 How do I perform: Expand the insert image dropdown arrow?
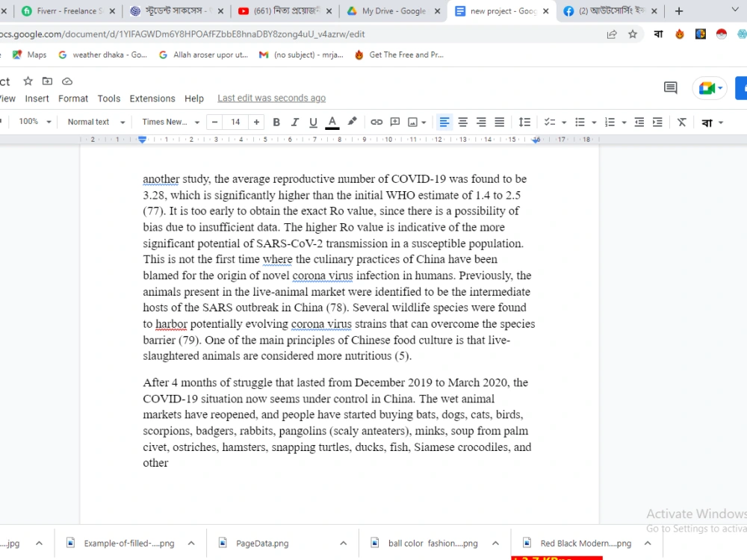pos(424,123)
